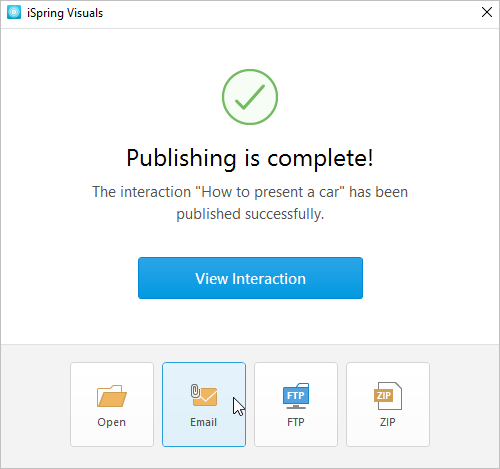Click the "Email" text label

point(204,422)
